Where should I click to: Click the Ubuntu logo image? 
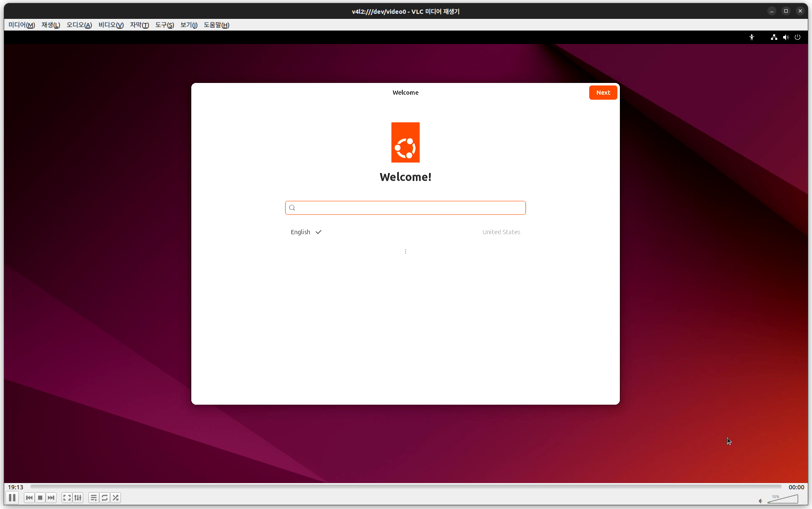[x=406, y=142]
